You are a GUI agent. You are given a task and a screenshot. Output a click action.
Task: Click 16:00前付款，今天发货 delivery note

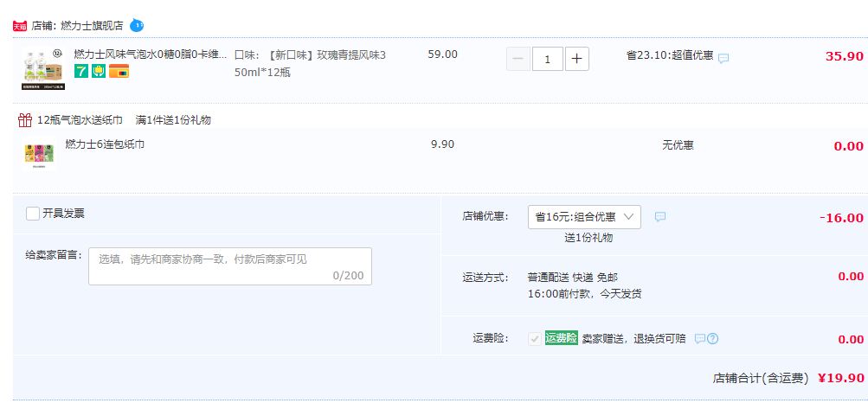pyautogui.click(x=584, y=294)
